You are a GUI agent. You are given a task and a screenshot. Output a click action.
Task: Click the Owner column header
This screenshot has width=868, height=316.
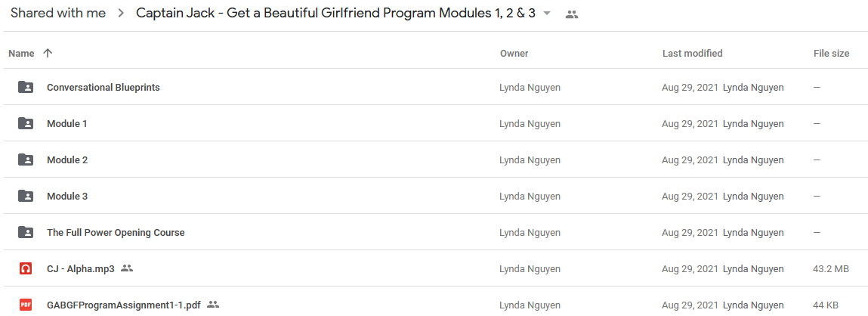(514, 53)
